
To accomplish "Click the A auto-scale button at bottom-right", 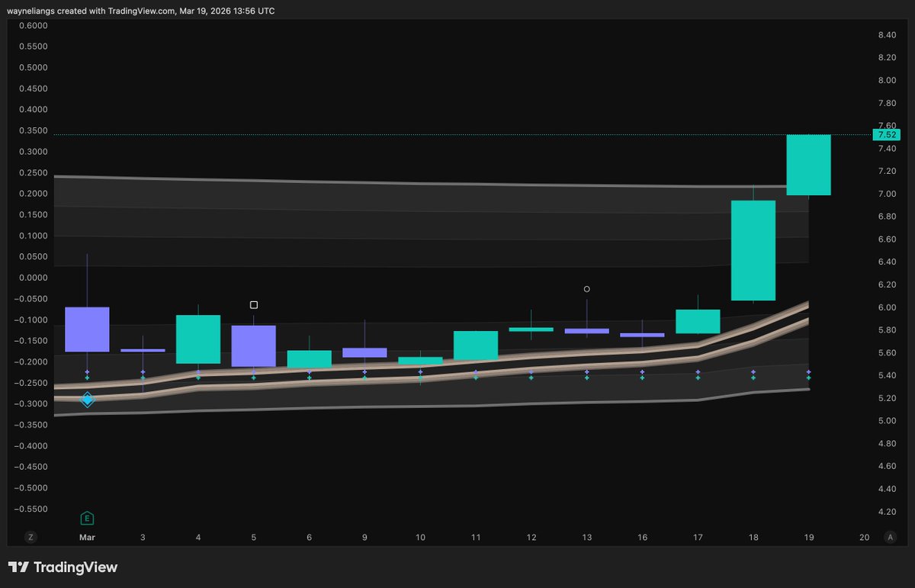I will 890,538.
